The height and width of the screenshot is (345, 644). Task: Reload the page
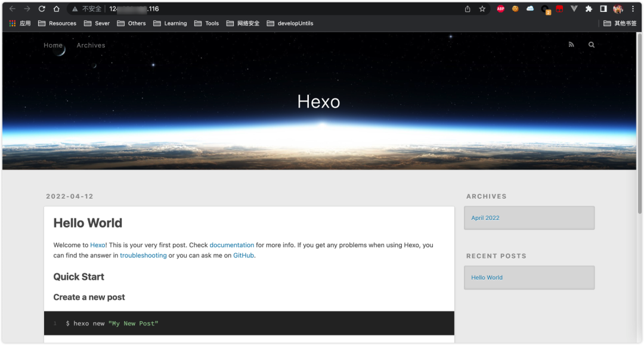42,8
